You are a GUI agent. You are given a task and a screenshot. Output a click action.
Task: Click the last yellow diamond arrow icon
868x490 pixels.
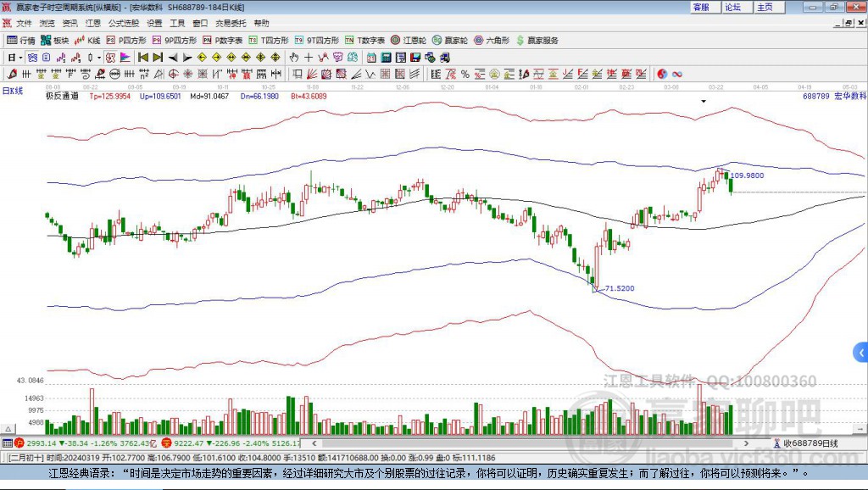coord(275,58)
